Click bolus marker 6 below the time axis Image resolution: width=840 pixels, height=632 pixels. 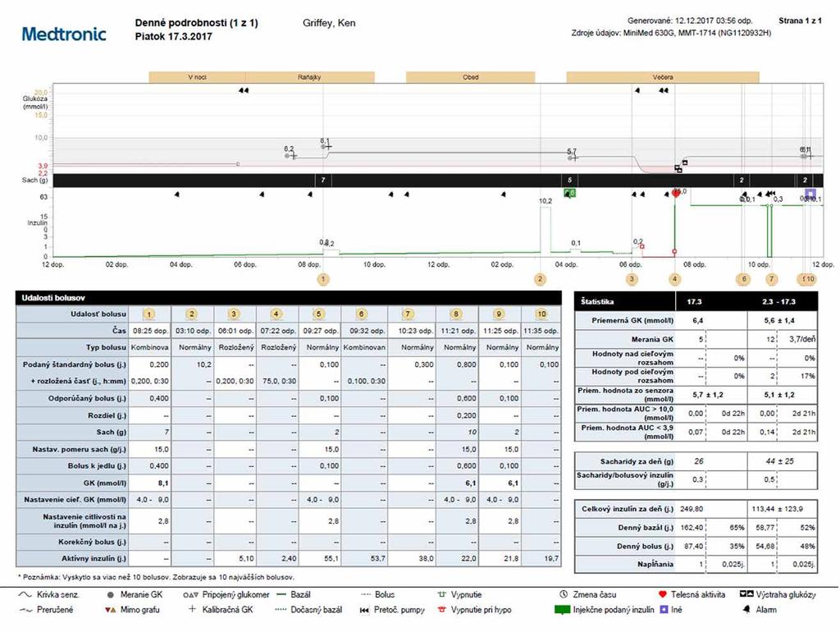[743, 279]
